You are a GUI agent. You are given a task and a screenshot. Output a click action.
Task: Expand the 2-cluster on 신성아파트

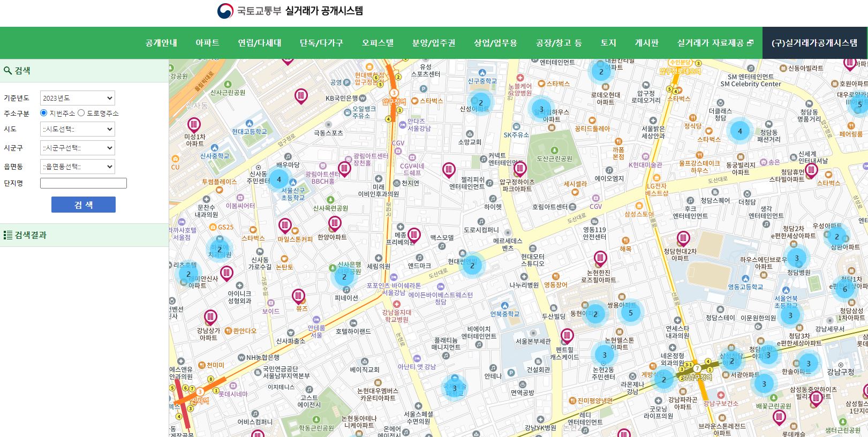click(x=480, y=103)
